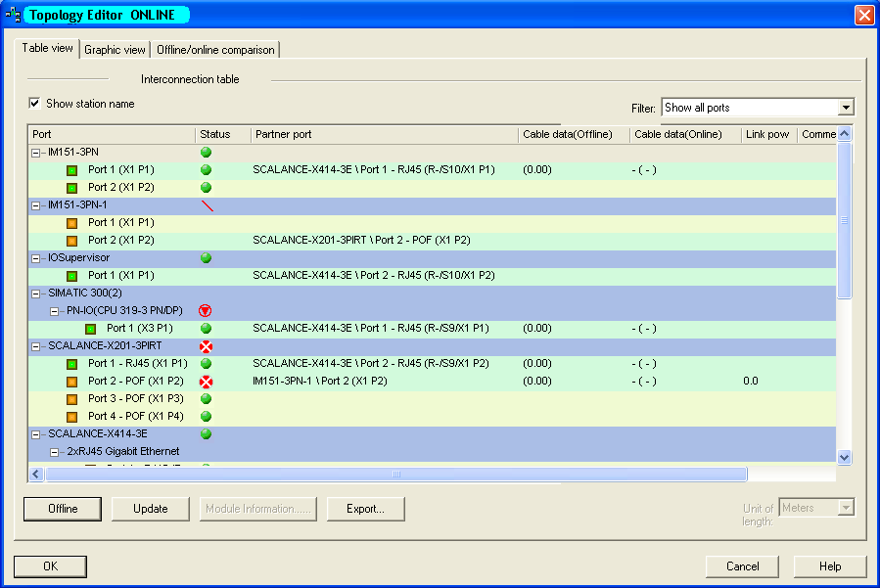Collapse the SIMATIC 300(2) tree node
Image resolution: width=880 pixels, height=588 pixels.
coord(35,294)
